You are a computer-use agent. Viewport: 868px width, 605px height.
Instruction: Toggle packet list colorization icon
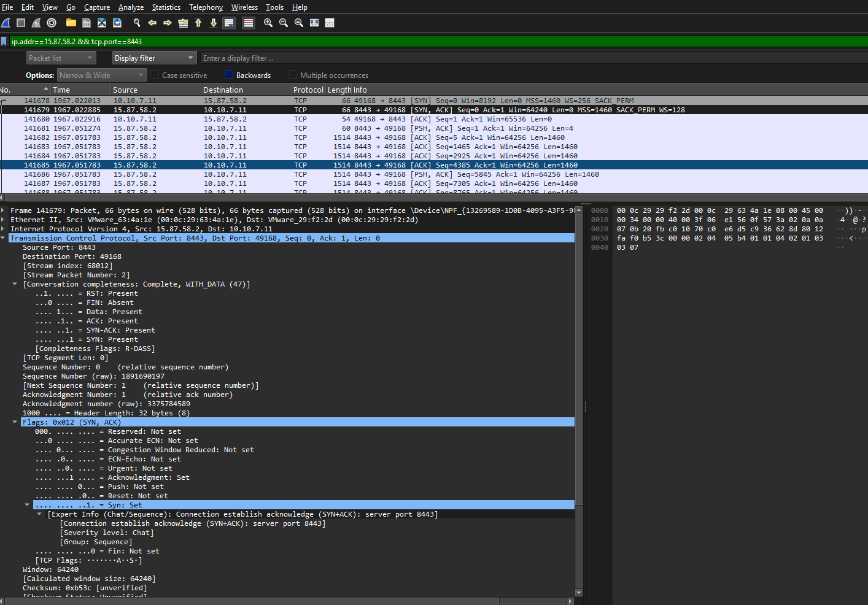[x=248, y=23]
